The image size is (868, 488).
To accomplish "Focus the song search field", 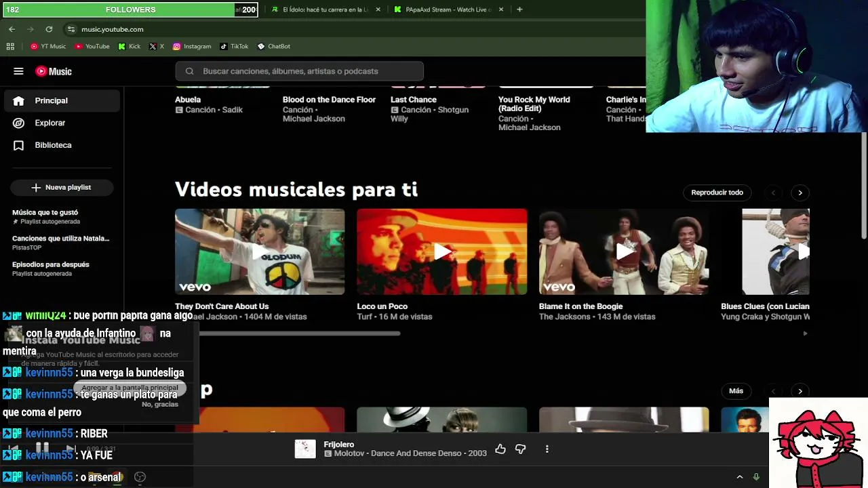I will click(x=299, y=71).
